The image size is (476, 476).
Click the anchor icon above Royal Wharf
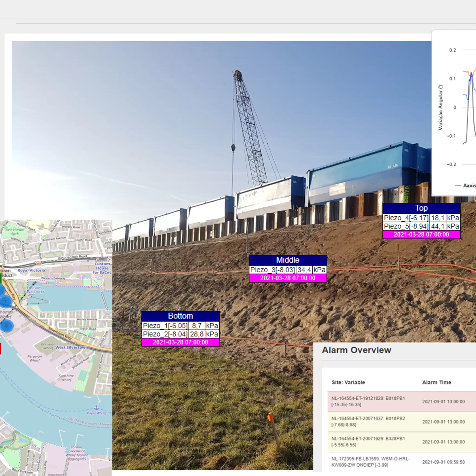[97, 408]
